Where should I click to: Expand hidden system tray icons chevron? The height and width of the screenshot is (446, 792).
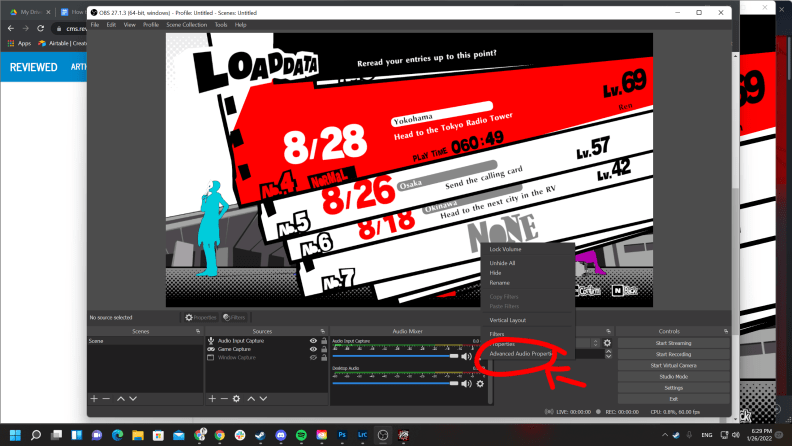point(665,435)
